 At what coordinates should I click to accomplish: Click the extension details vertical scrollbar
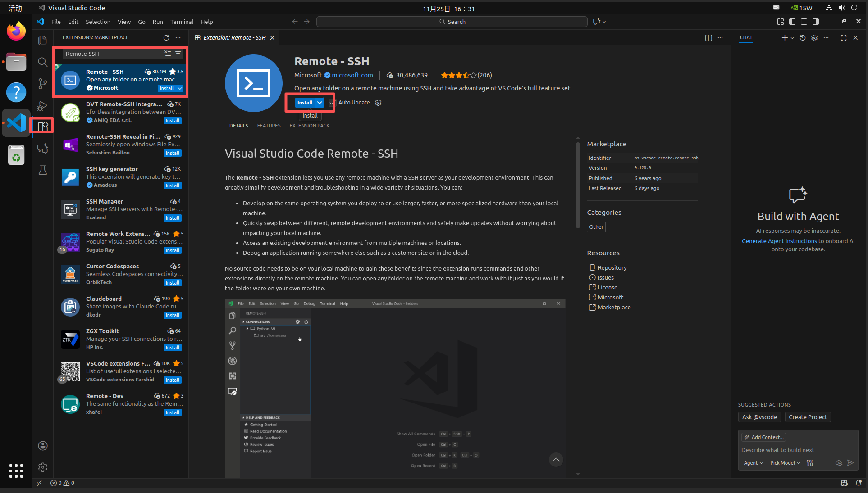(578, 185)
